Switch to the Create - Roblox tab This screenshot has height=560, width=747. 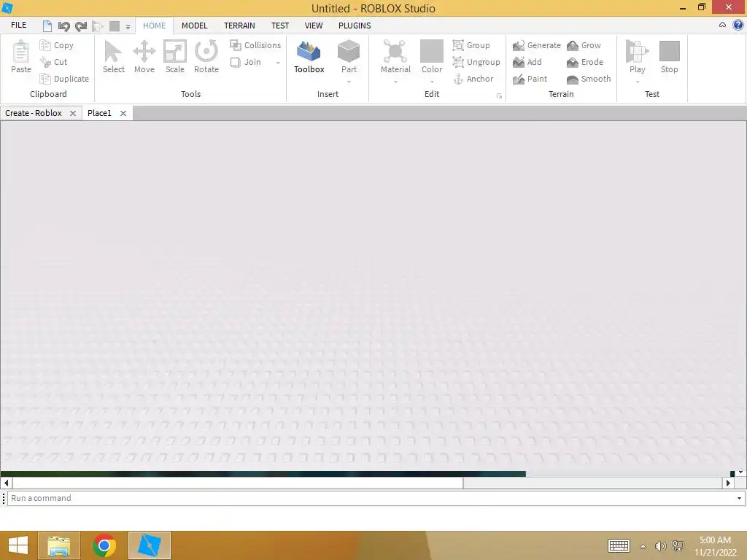pos(34,113)
